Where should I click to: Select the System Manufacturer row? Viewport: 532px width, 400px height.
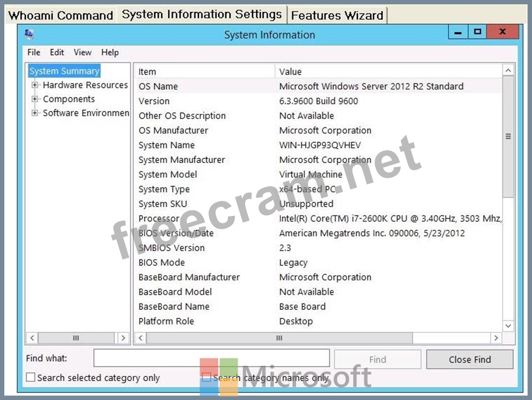coord(318,159)
